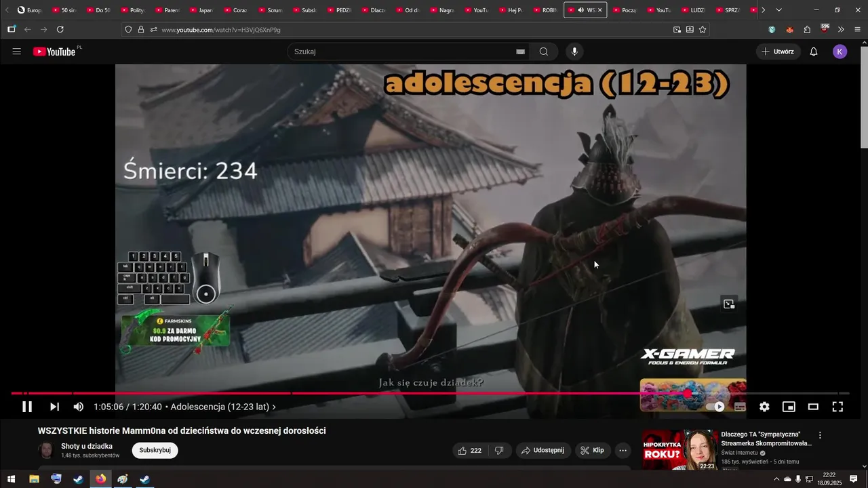Switch to the Europ tab
This screenshot has width=868, height=488.
(x=29, y=10)
